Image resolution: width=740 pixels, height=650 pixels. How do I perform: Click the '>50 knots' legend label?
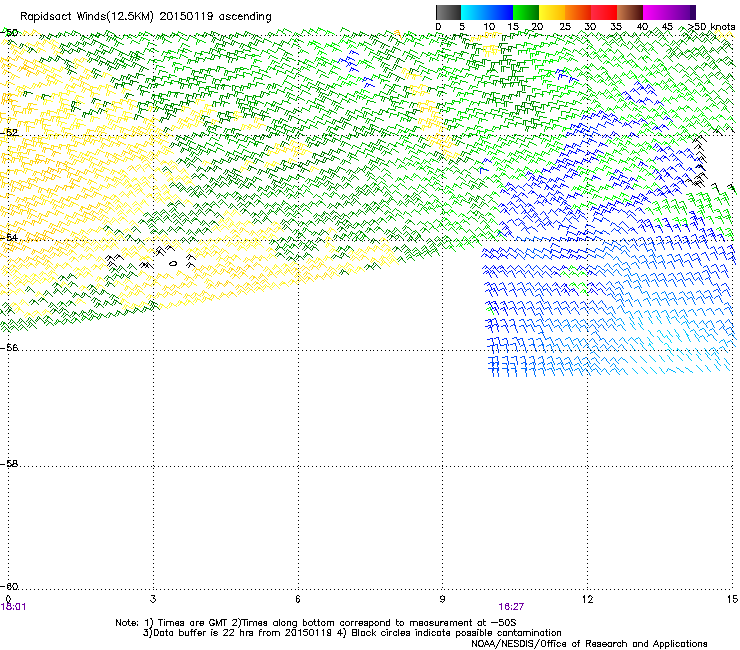point(711,27)
